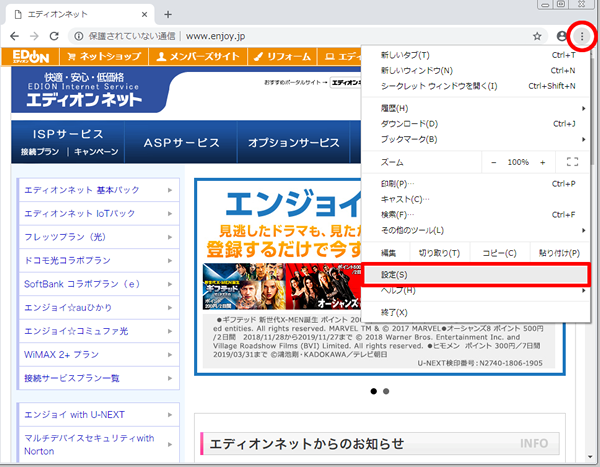
Task: Open エディオンネット IoTパック sidebar item
Action: (x=99, y=213)
